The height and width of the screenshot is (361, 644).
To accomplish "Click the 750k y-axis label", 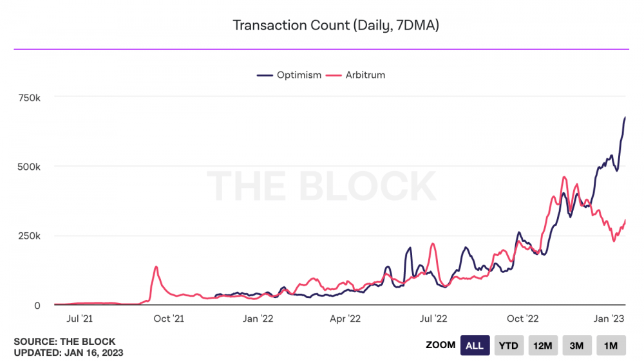I will 29,98.
